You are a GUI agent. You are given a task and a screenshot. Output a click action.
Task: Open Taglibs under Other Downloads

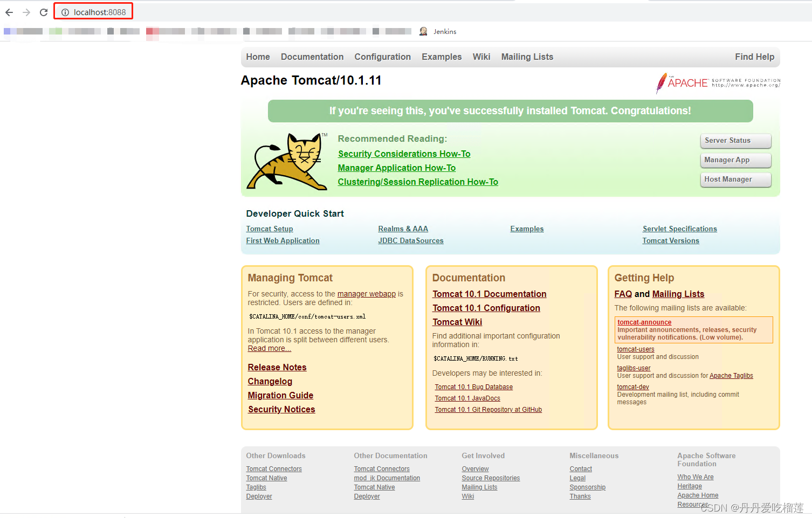(256, 487)
